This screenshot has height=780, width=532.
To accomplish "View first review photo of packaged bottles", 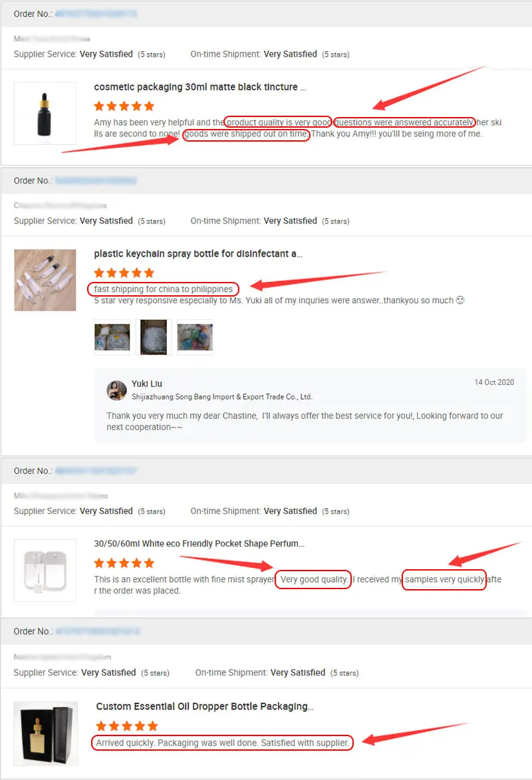I will (x=112, y=337).
